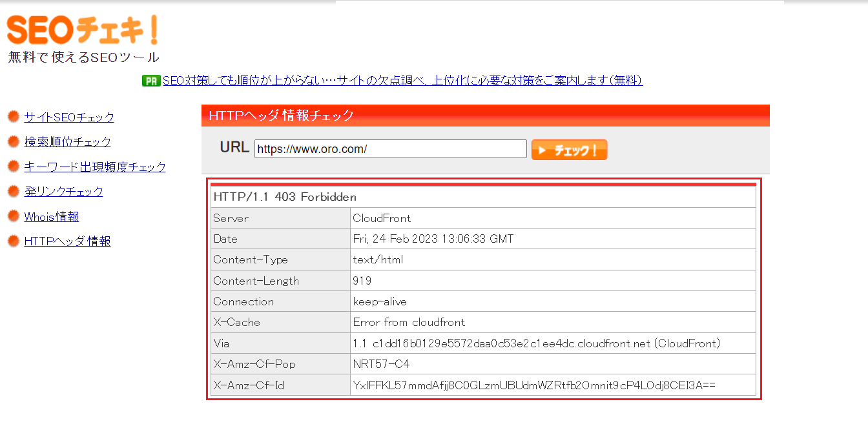This screenshot has width=868, height=437.
Task: Click the orange bullet beside キーワード出現頻度チェック
Action: 13,166
